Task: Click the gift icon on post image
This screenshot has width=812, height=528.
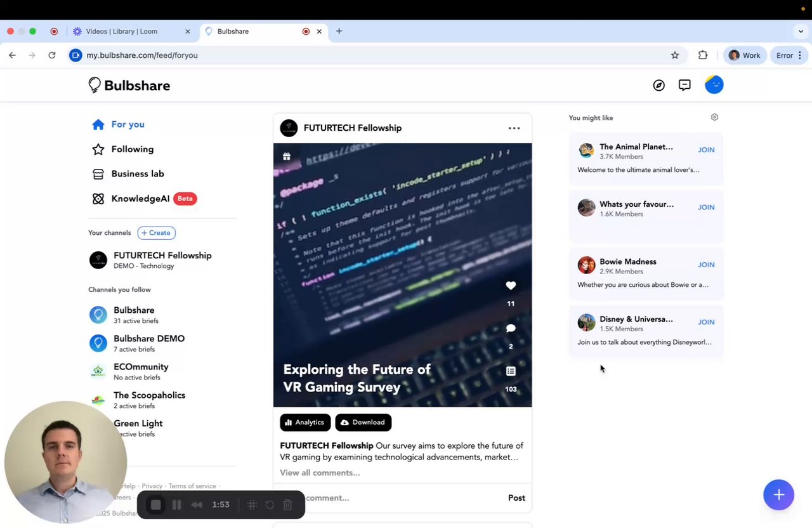Action: point(287,156)
